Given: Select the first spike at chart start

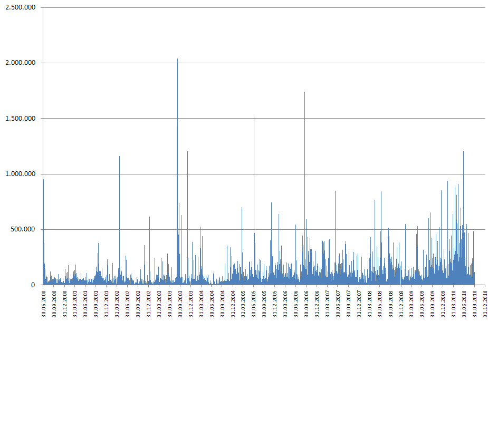Looking at the screenshot, I should (x=43, y=181).
